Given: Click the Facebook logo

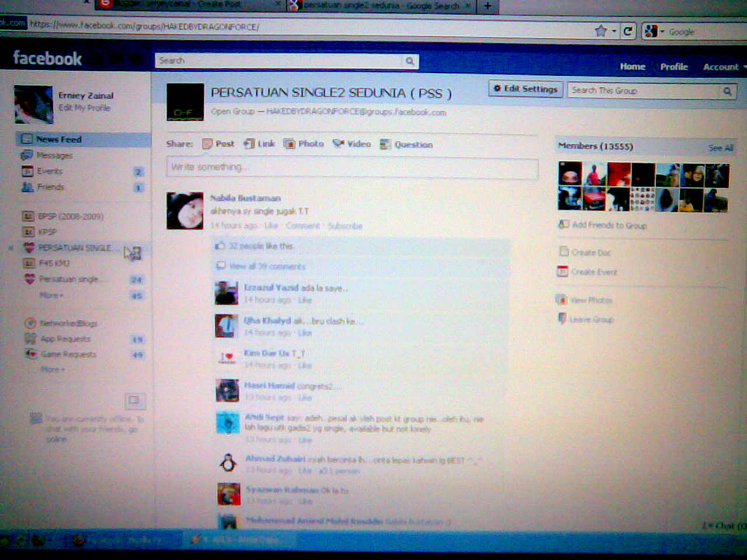Looking at the screenshot, I should click(47, 58).
